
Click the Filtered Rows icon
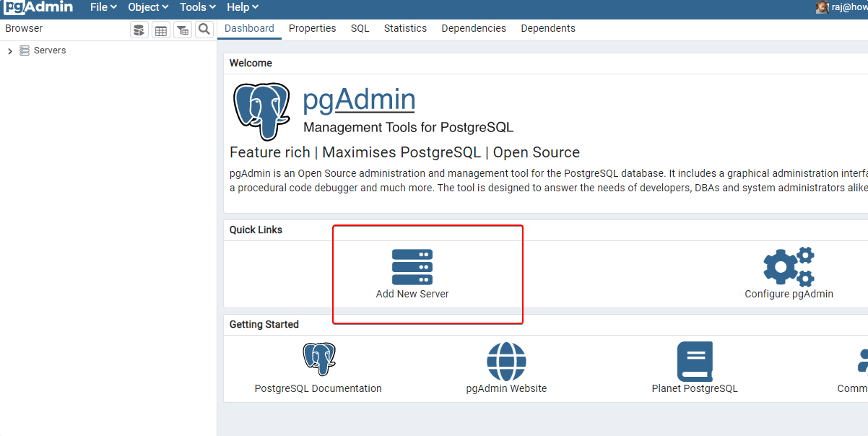183,30
